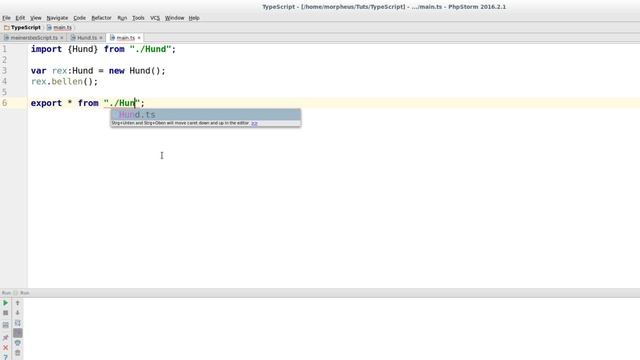This screenshot has width=640, height=360.
Task: Click the 'var rex:Hund = new Hund();' line
Action: (x=98, y=71)
